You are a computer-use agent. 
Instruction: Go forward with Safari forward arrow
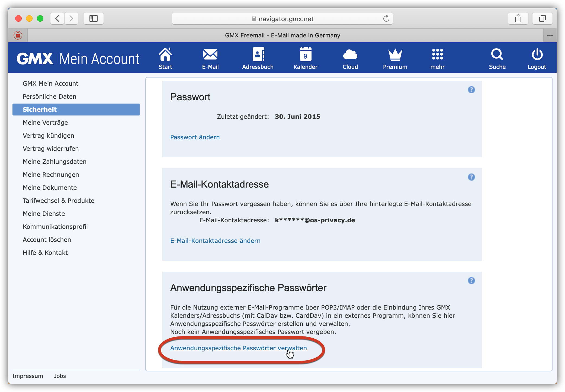tap(71, 18)
